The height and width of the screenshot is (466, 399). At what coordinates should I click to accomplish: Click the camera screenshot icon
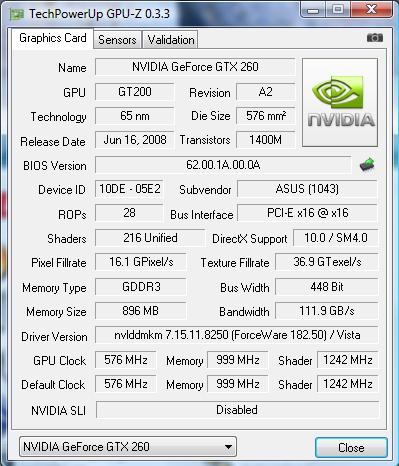pyautogui.click(x=375, y=38)
